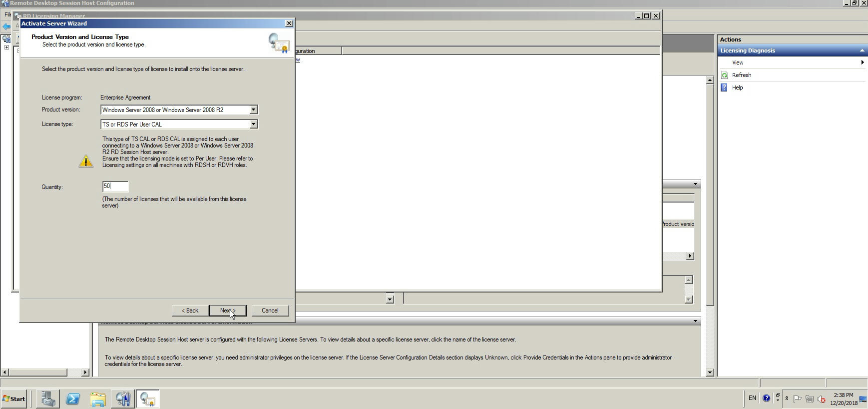Screen dimensions: 868x409
Task: Click the network status tray icon
Action: (x=810, y=398)
